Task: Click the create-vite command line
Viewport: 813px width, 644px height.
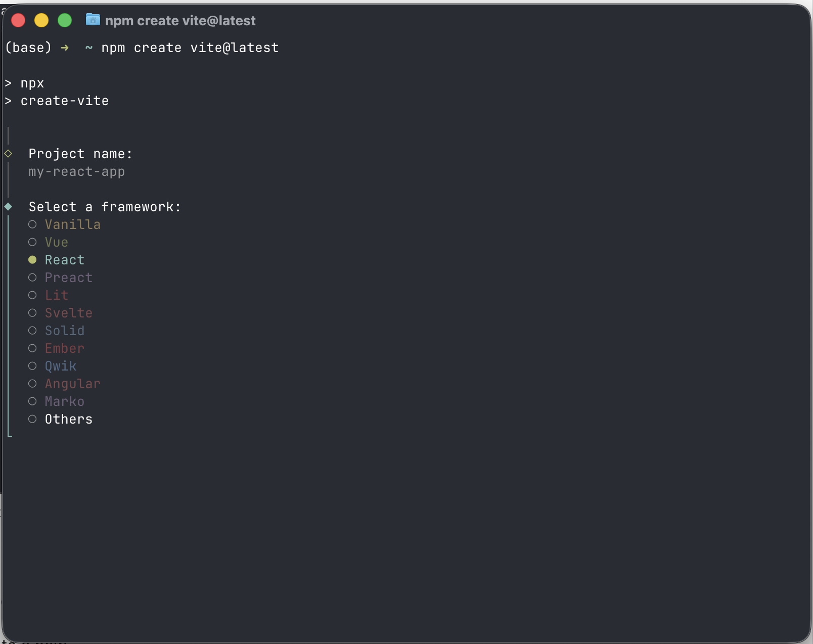Action: (64, 101)
